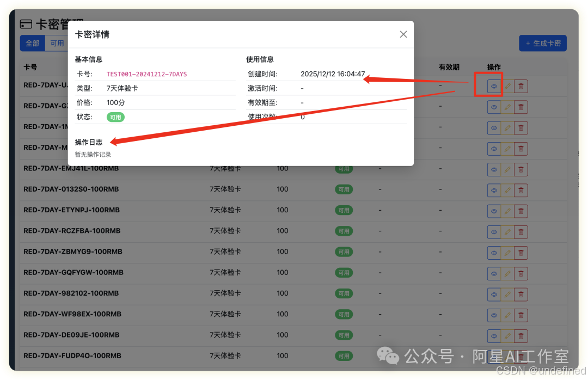
Task: Click the 有效期 column header
Action: [x=449, y=67]
